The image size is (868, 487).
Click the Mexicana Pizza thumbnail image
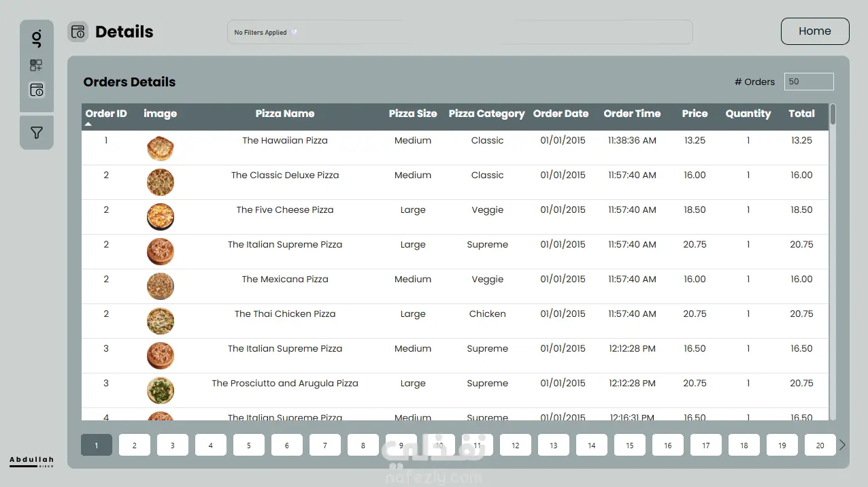coord(161,286)
